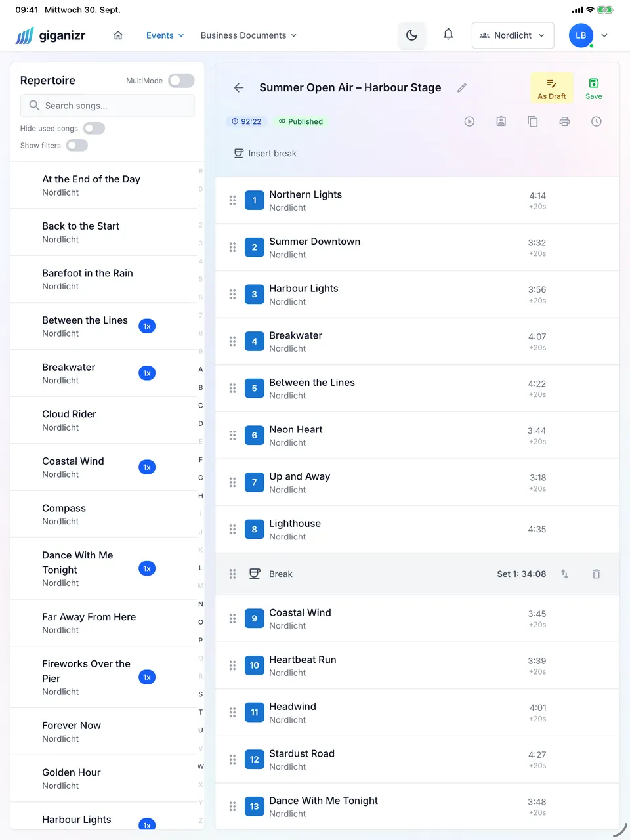The height and width of the screenshot is (840, 630).
Task: Click the Set 1: 34:08 duration label
Action: tap(521, 574)
